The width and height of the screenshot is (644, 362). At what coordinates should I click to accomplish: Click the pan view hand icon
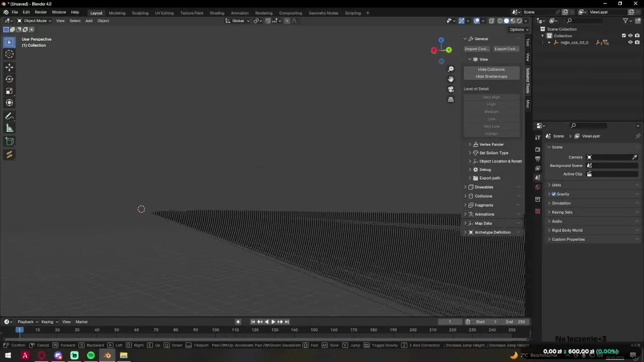(x=451, y=79)
